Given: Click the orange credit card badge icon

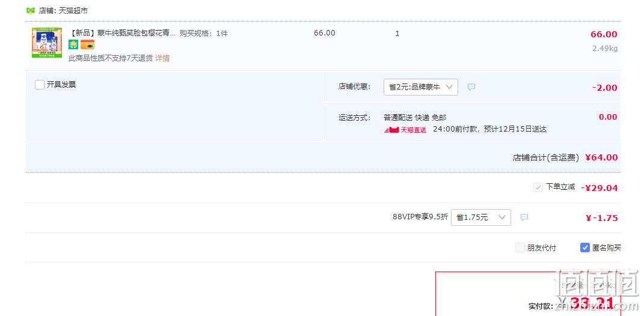Looking at the screenshot, I should [x=87, y=44].
